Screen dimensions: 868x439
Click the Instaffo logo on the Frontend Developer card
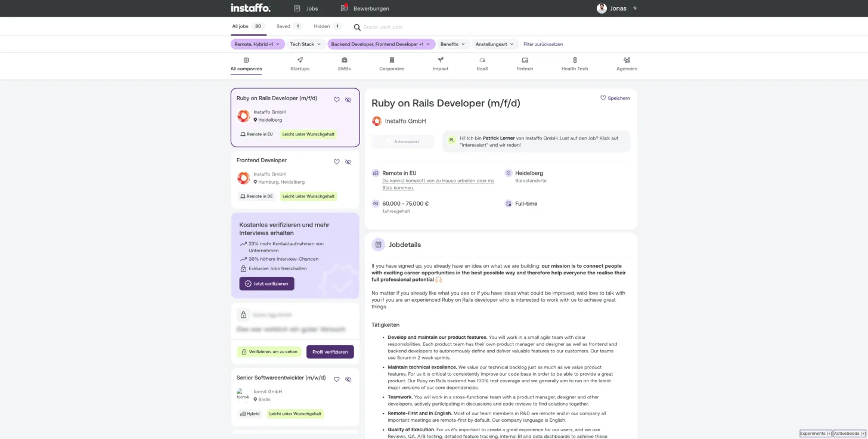tap(243, 178)
